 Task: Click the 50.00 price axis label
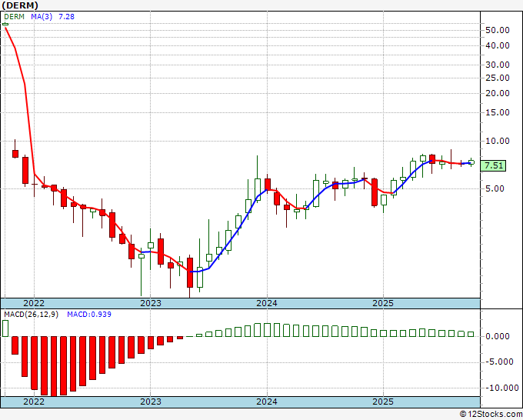click(x=498, y=30)
